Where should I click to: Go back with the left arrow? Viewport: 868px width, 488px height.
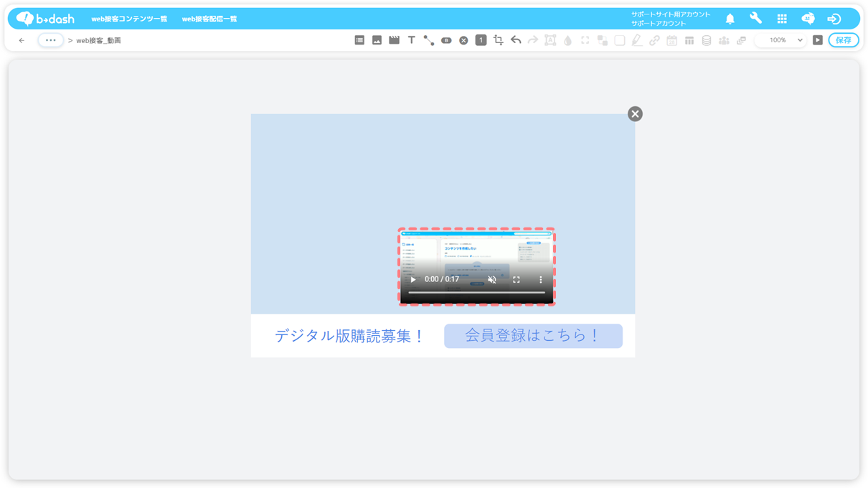click(x=22, y=40)
